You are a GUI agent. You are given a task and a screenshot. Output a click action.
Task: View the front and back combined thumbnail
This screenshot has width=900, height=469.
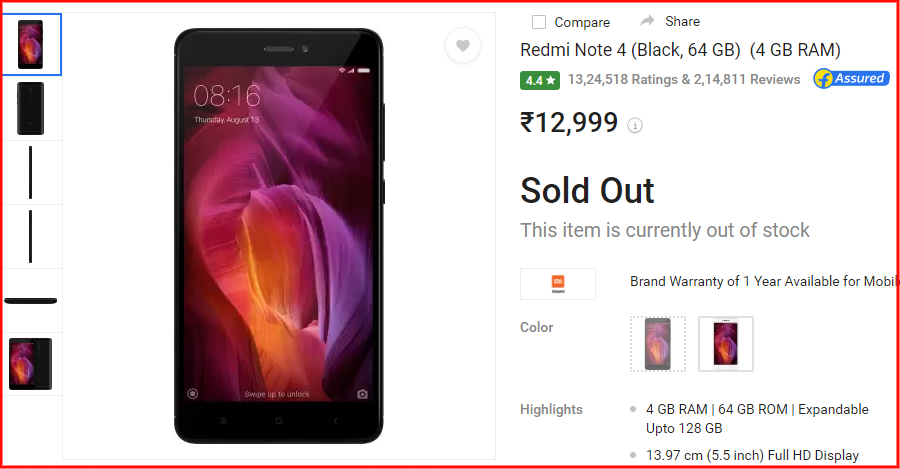(31, 364)
